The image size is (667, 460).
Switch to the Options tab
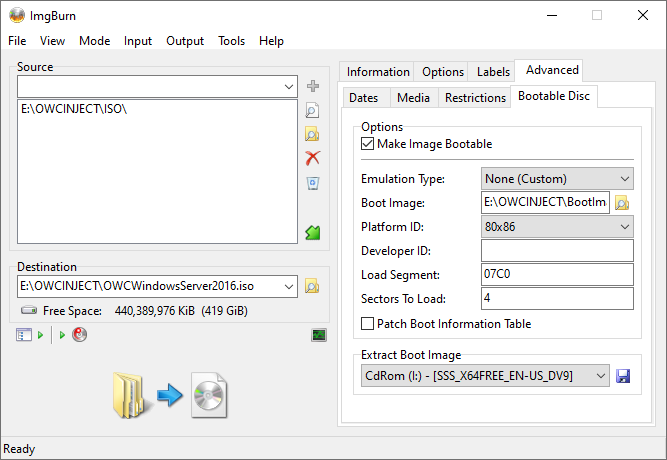pos(443,72)
